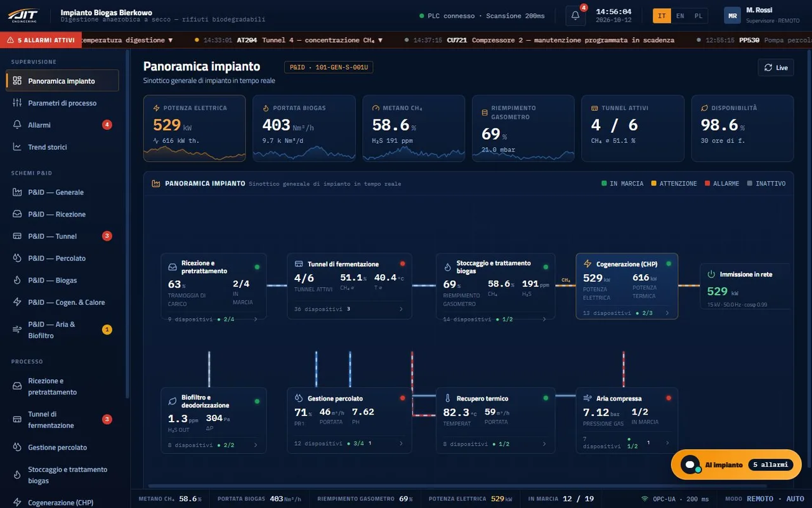Click the Parametri di processo sliders icon
Viewport: 812px width, 508px height.
[17, 103]
